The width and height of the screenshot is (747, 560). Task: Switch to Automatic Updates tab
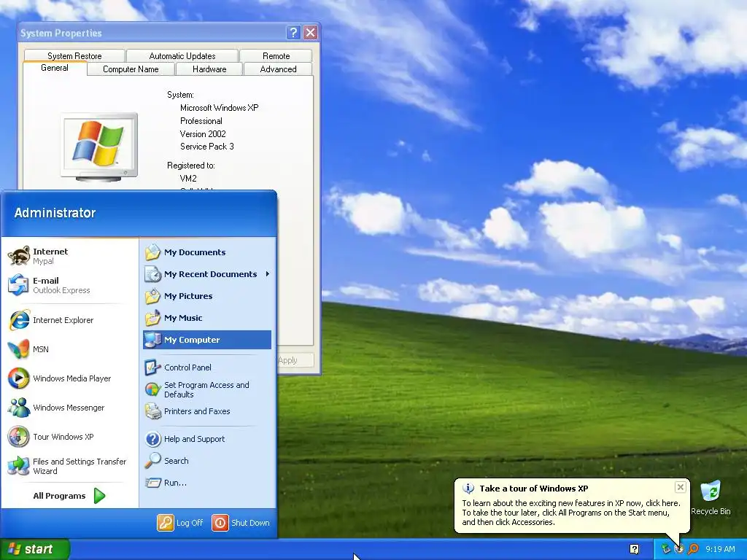[x=182, y=55]
